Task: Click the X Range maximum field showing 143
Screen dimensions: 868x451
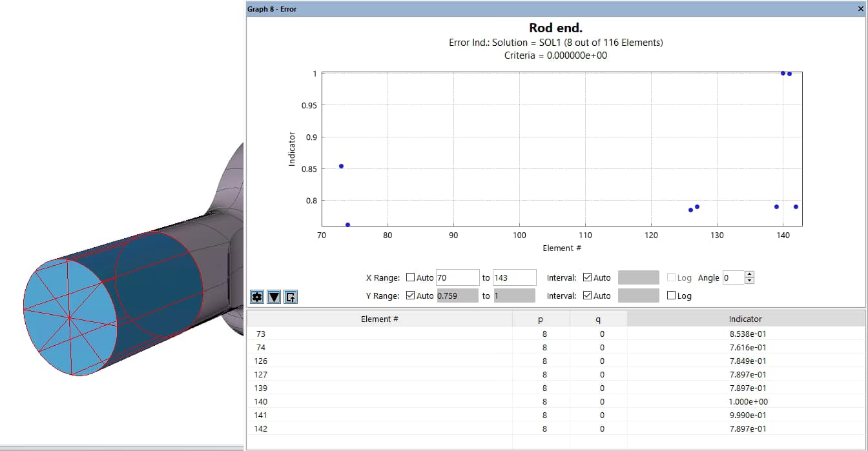Action: click(x=513, y=278)
